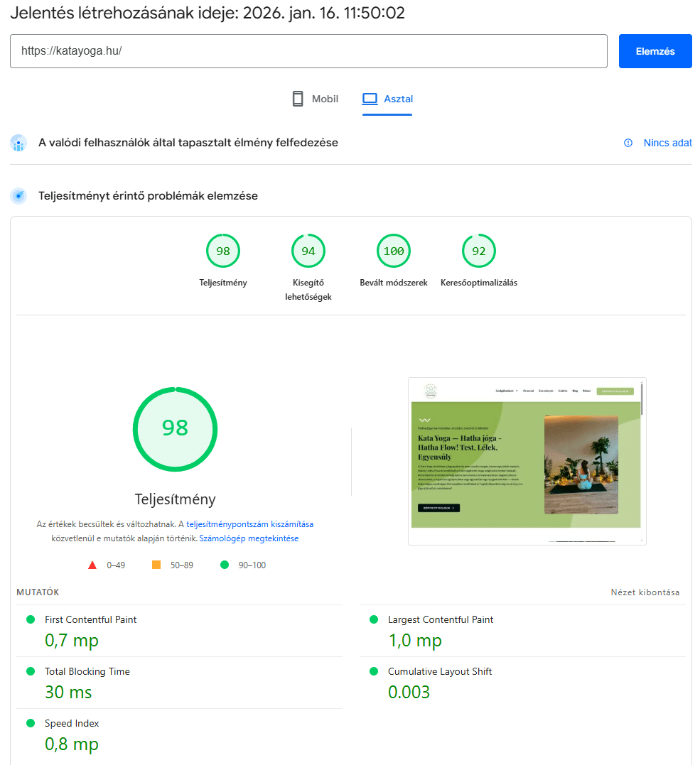700x765 pixels.
Task: Click the green circle 90–100 legend icon
Action: point(225,565)
